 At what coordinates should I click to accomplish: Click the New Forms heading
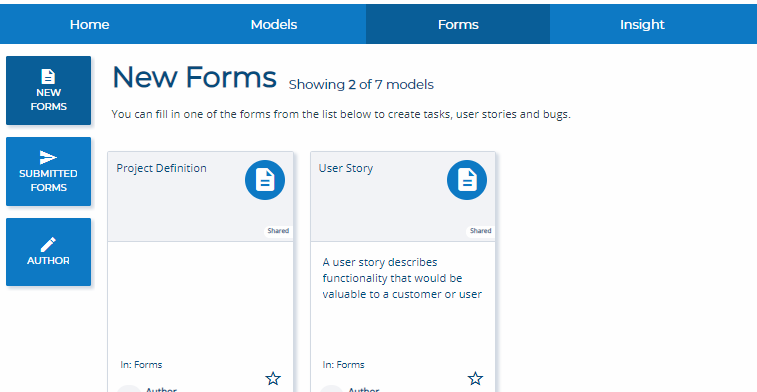[x=194, y=77]
